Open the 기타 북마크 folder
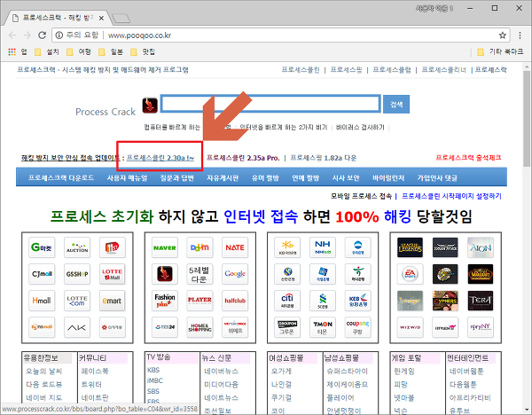Screen dimensions: 532x415 (500, 51)
